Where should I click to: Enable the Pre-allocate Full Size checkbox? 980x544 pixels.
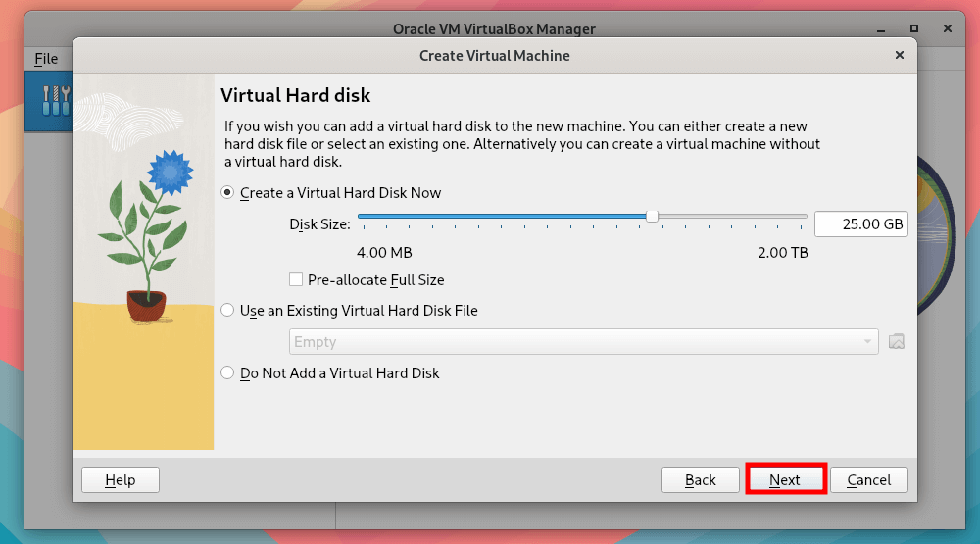click(297, 280)
